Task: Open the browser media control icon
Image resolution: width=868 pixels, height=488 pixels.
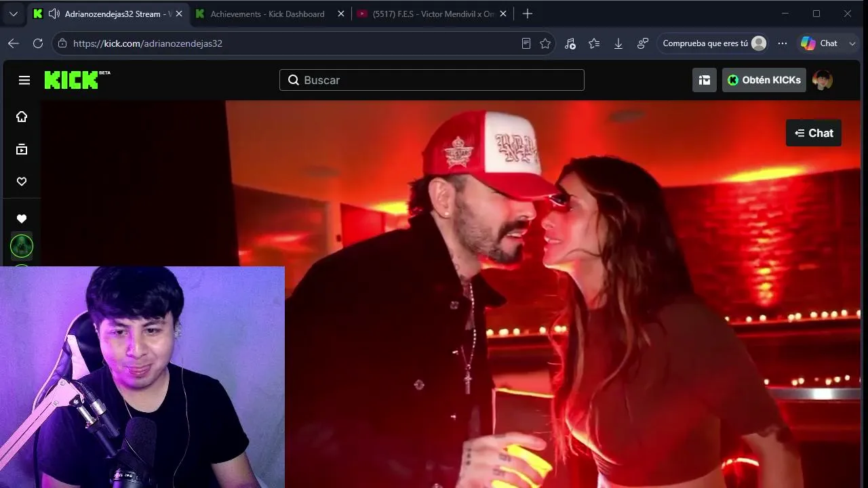Action: (570, 43)
